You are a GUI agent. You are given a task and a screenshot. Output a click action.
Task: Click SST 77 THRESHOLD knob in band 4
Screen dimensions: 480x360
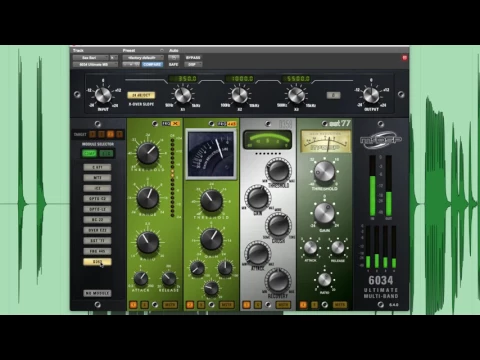[x=324, y=172]
